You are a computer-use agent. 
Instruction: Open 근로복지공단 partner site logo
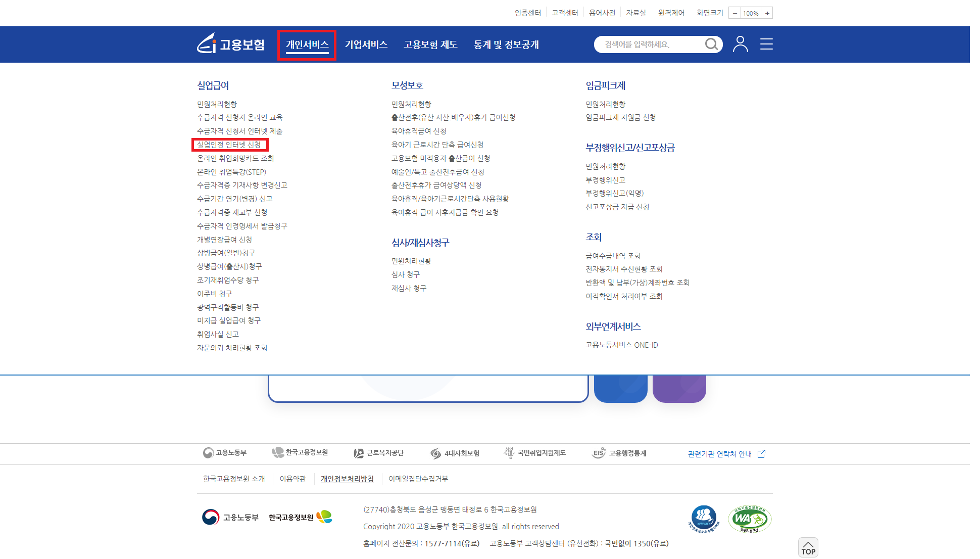point(379,453)
